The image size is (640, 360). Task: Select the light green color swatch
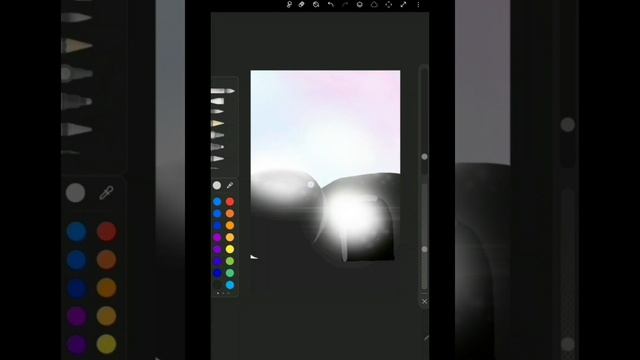tap(230, 261)
